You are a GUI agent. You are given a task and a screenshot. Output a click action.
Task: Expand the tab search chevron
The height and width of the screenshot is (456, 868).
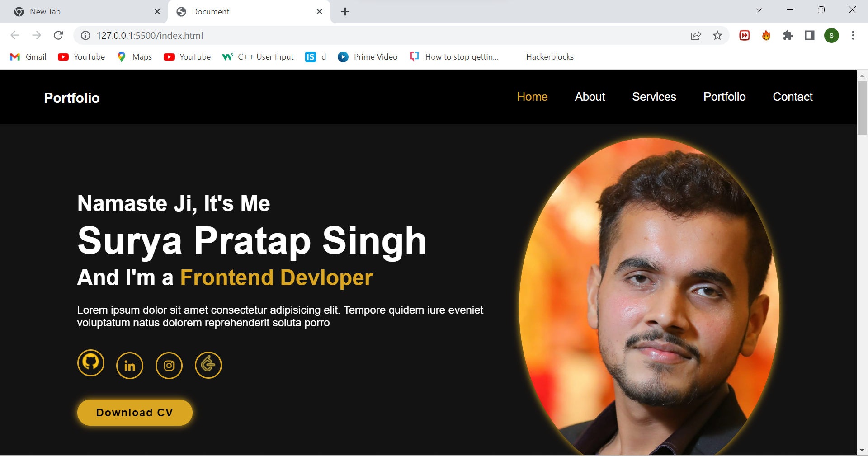[759, 10]
